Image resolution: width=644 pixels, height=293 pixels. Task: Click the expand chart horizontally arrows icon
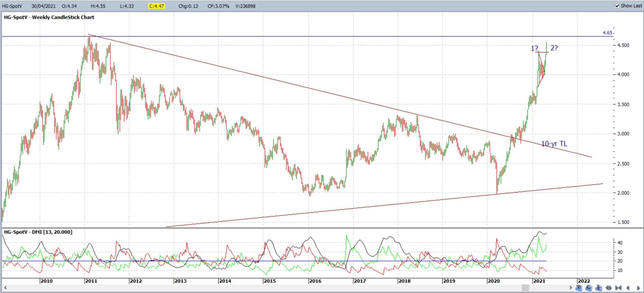[608, 288]
